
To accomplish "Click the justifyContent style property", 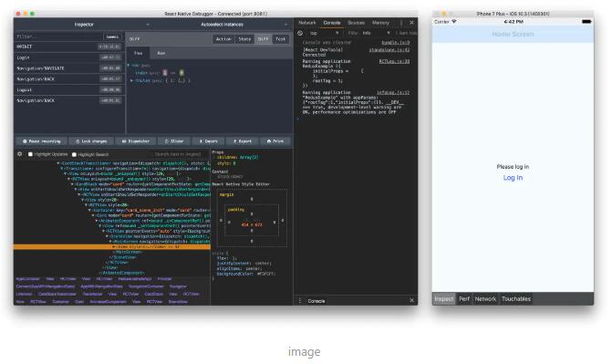I will coord(233,264).
